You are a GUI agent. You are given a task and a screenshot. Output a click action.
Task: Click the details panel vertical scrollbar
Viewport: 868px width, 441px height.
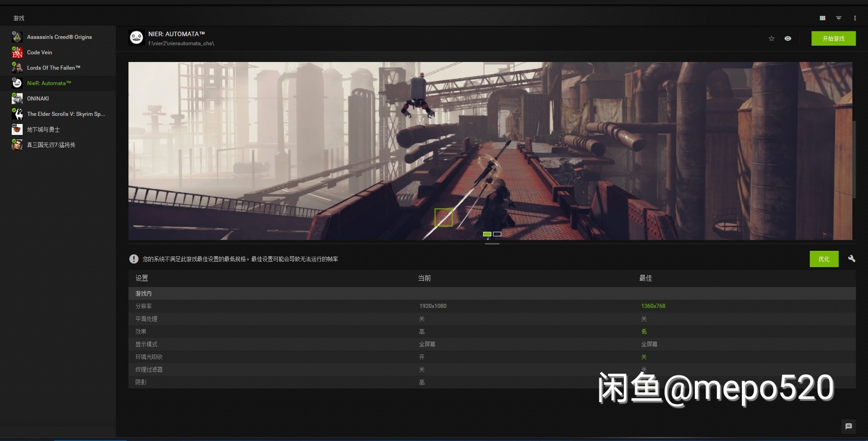pyautogui.click(x=854, y=159)
